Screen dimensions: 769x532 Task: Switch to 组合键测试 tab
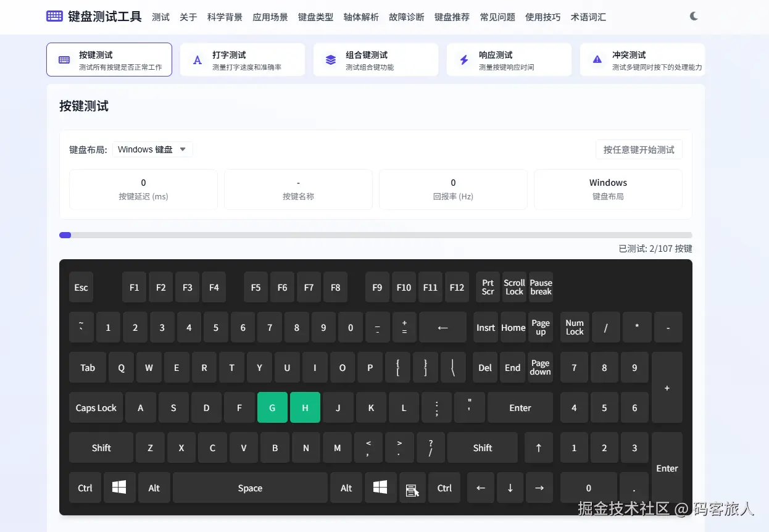point(376,60)
